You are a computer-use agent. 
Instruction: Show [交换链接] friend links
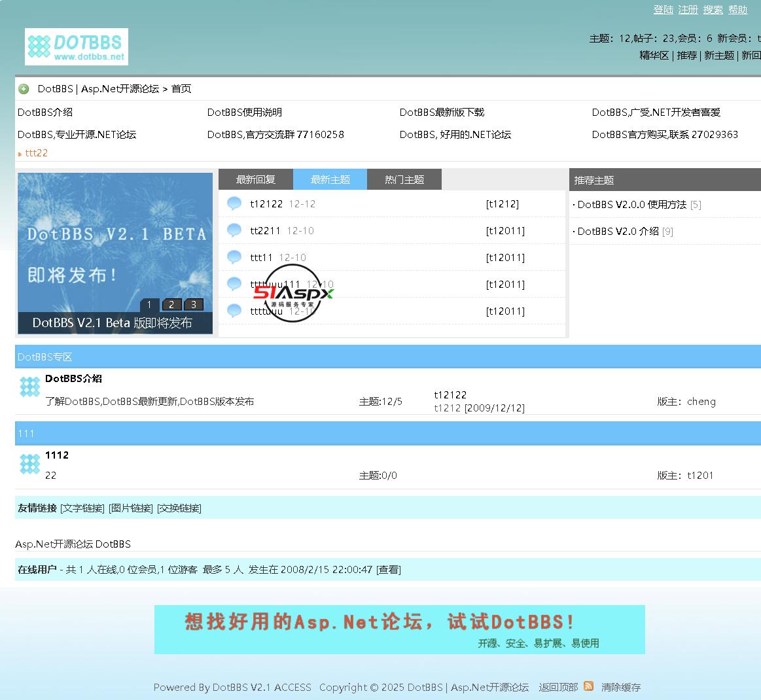point(179,508)
